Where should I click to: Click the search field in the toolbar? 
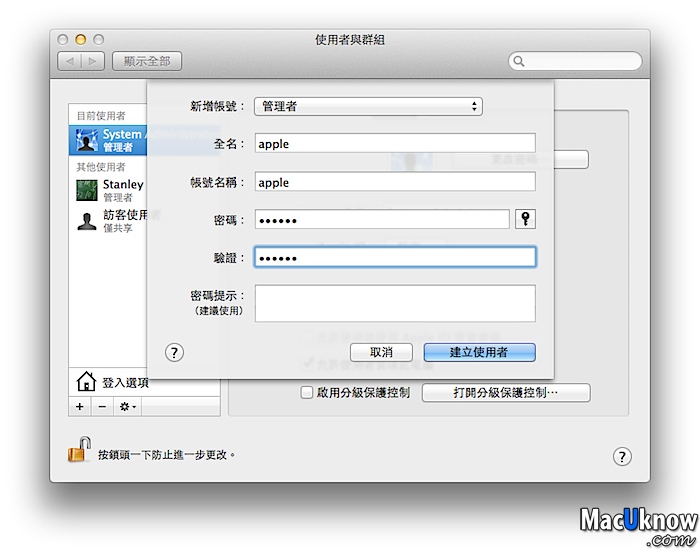[x=573, y=61]
